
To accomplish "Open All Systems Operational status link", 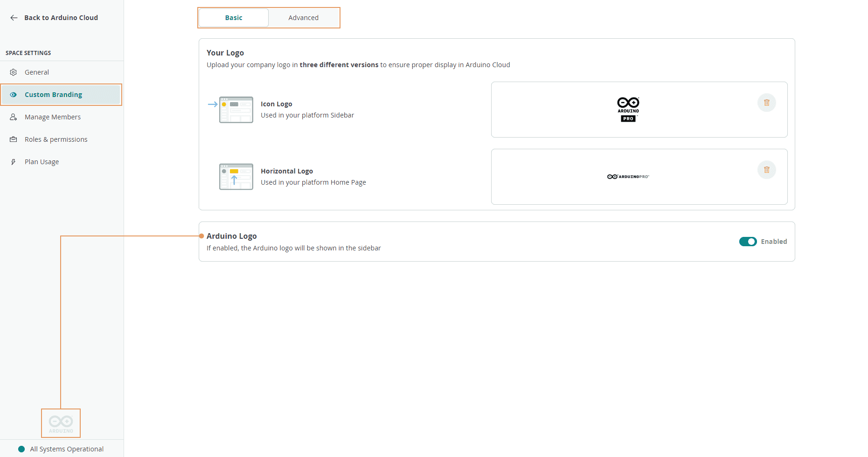I will (x=67, y=449).
